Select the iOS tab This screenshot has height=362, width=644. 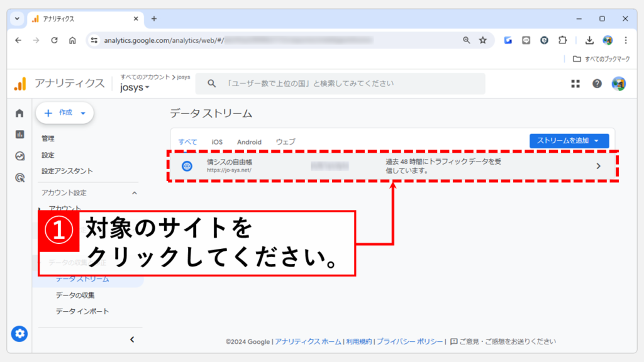click(x=217, y=142)
